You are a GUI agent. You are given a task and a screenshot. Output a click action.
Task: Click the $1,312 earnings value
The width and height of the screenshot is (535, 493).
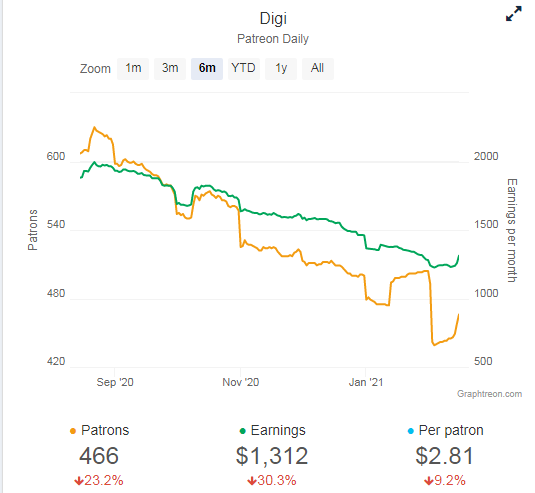(272, 456)
